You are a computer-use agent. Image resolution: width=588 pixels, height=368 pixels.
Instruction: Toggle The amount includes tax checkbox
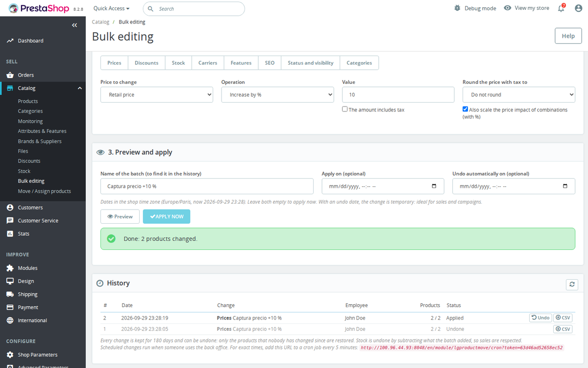click(345, 109)
